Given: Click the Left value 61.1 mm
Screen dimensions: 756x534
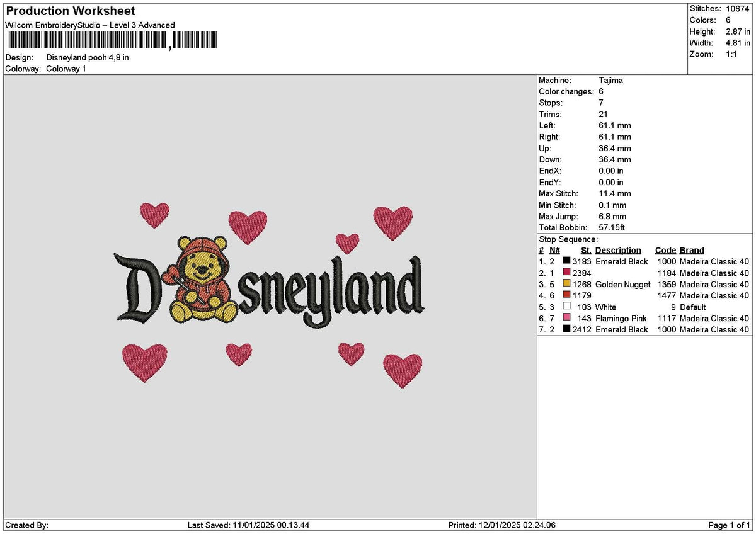Looking at the screenshot, I should tap(615, 126).
